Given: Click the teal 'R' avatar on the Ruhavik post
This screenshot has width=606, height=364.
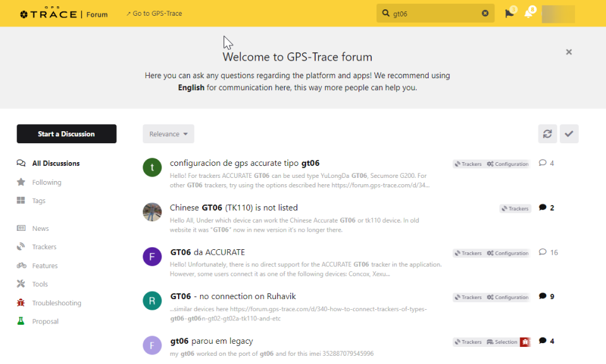Looking at the screenshot, I should click(x=152, y=301).
